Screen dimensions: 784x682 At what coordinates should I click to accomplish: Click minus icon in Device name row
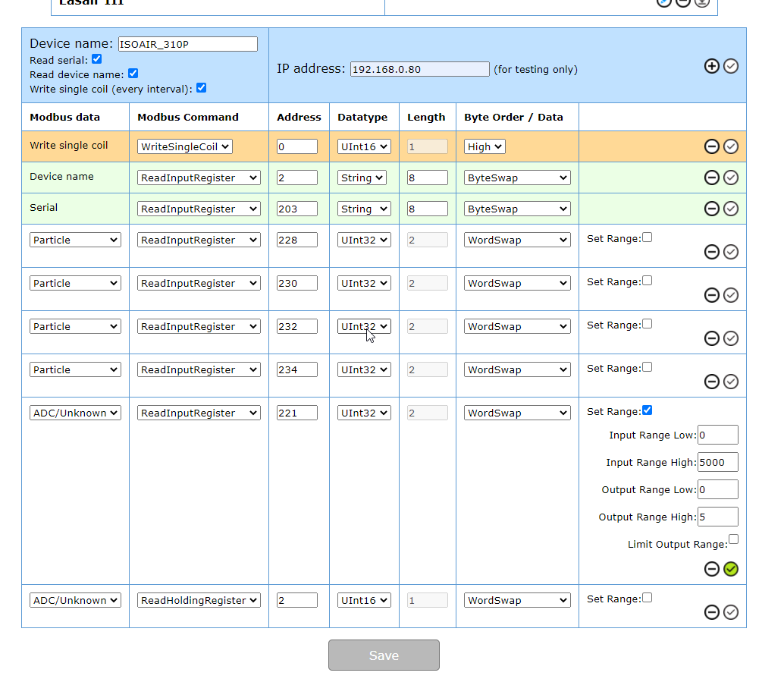point(711,178)
